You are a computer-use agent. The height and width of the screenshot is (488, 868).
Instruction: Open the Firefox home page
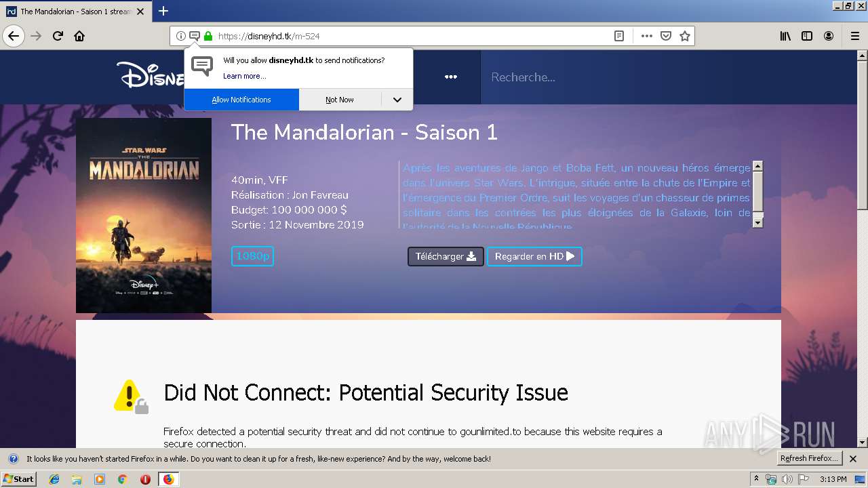[79, 36]
